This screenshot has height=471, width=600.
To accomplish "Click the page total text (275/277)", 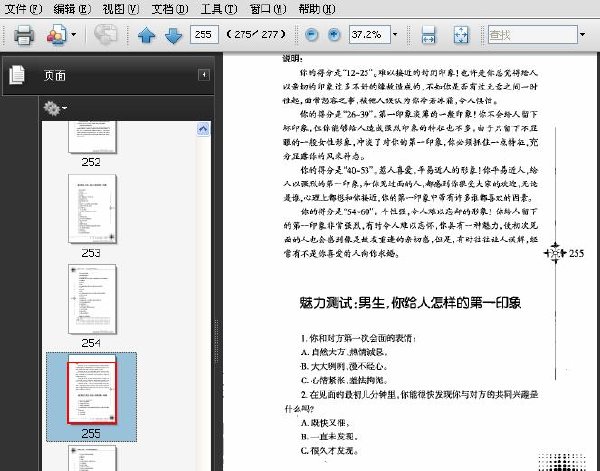I will (256, 35).
